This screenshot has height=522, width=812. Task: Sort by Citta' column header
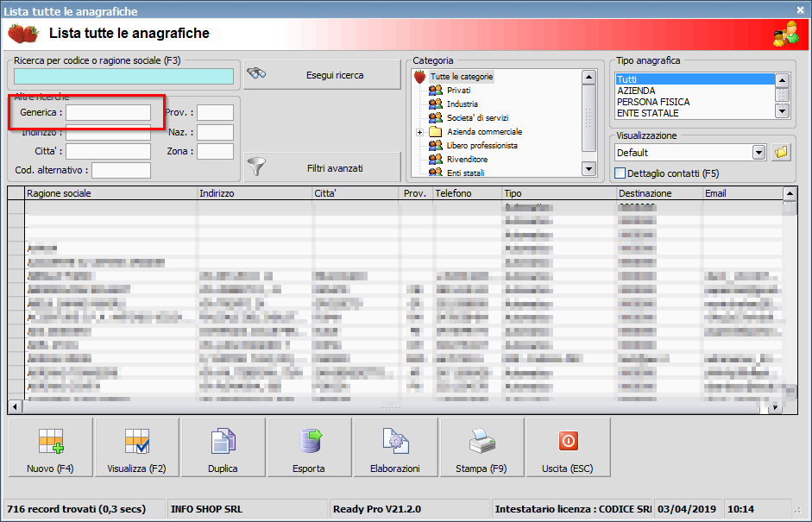click(356, 193)
